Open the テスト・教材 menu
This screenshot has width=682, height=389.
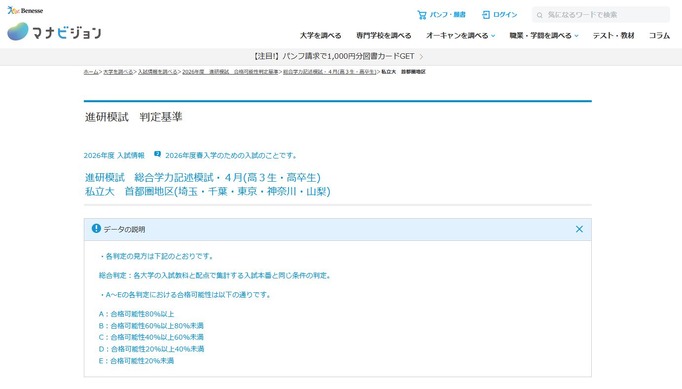click(614, 36)
